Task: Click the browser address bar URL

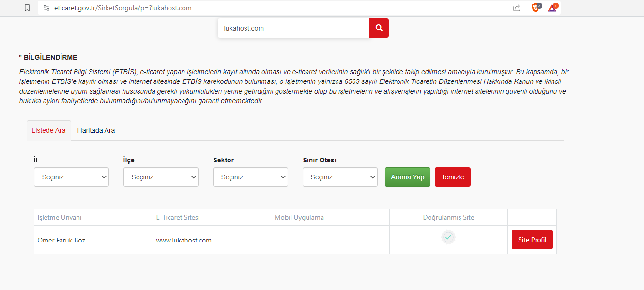Action: coord(123,8)
